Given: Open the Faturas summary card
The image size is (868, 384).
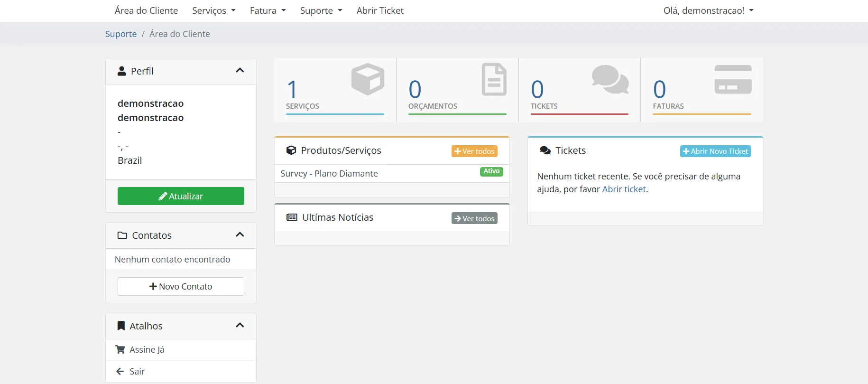Looking at the screenshot, I should tap(702, 90).
